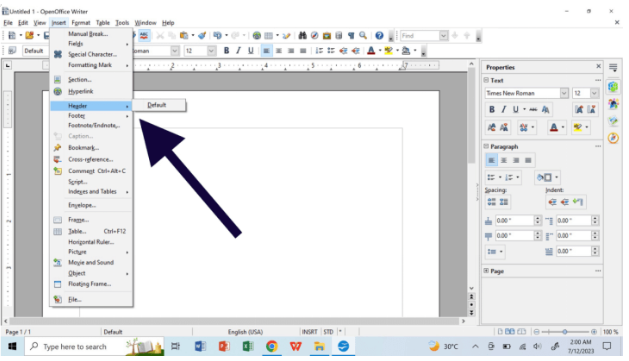Click the zoom slider in the status bar
This screenshot has height=361, width=629.
(565, 332)
